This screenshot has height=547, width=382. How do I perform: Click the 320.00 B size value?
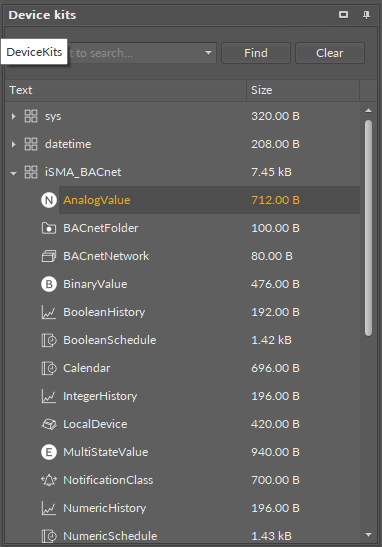[275, 116]
